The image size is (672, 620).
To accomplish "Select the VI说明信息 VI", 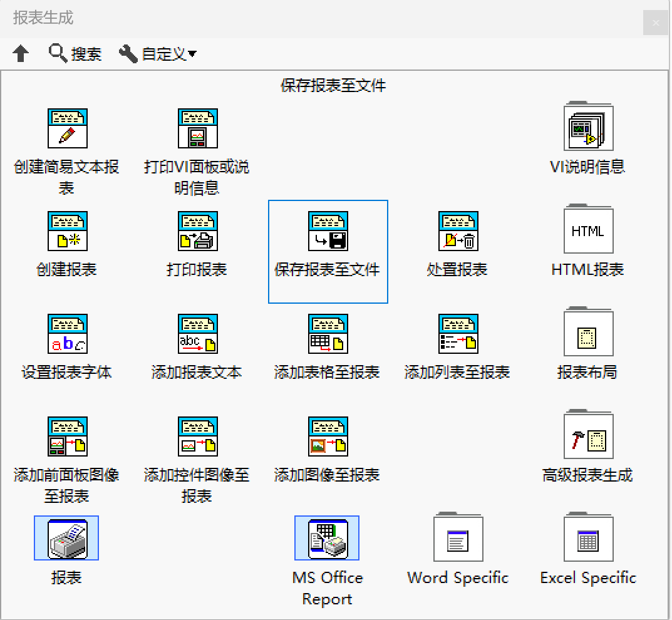I will point(588,127).
